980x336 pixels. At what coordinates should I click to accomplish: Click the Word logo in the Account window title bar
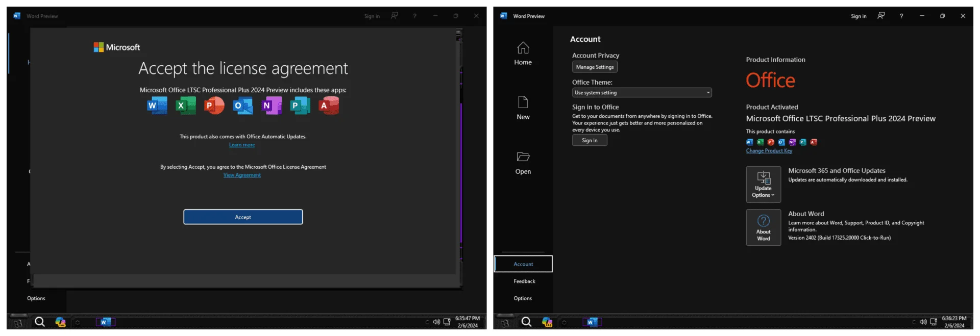(x=503, y=16)
